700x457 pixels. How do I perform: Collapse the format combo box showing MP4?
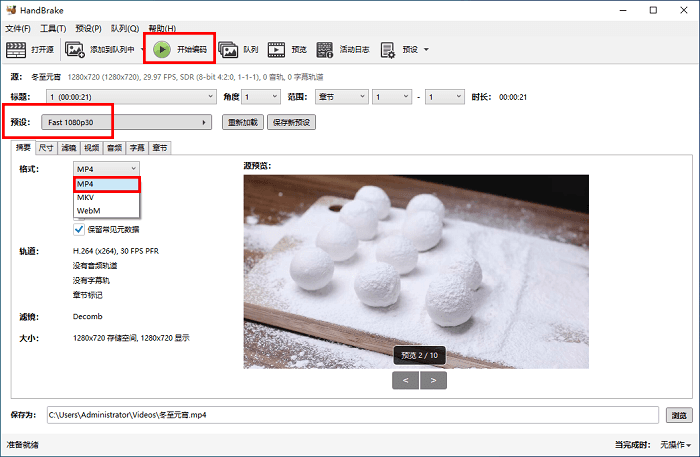point(106,169)
